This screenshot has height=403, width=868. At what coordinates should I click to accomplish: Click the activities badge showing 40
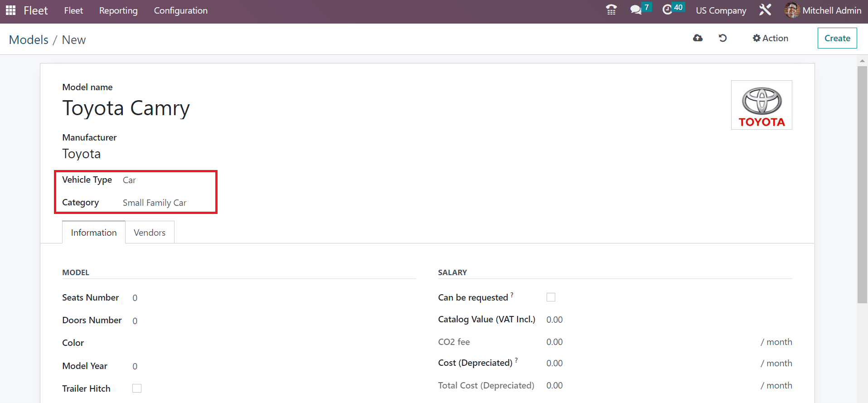click(678, 7)
